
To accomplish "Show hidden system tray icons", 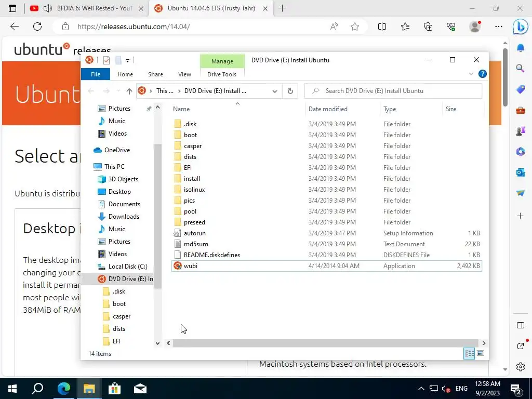I will [421, 389].
